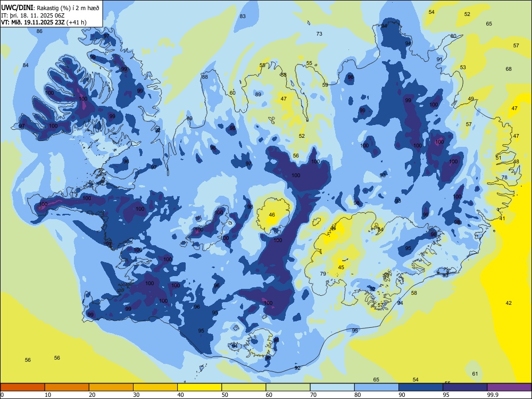This screenshot has width=532, height=399.
Task: Click the dark red 0–10 legend swatch
Action: [22, 387]
